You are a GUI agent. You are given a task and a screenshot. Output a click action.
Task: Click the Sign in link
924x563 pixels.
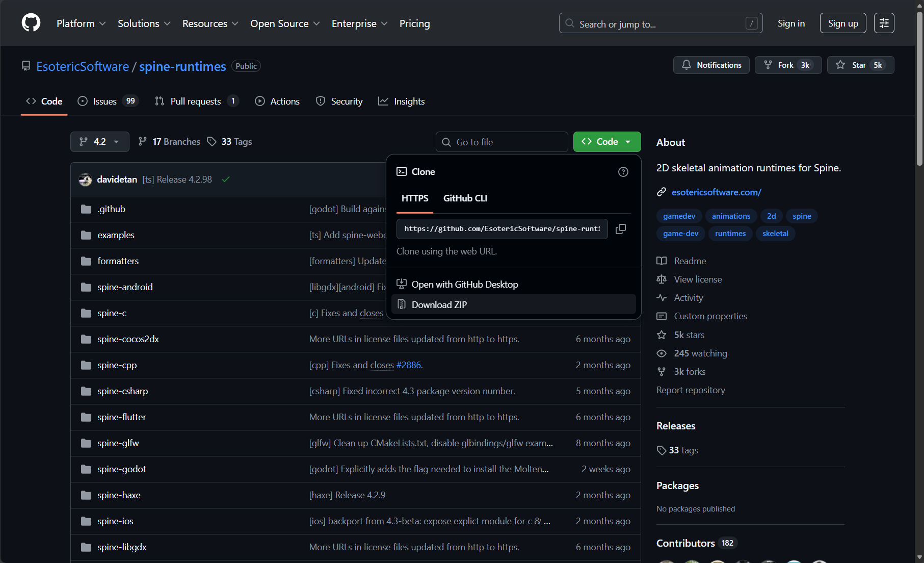(791, 23)
